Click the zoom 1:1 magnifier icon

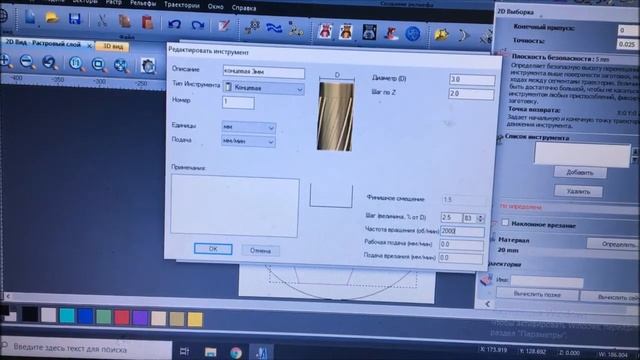pyautogui.click(x=76, y=64)
